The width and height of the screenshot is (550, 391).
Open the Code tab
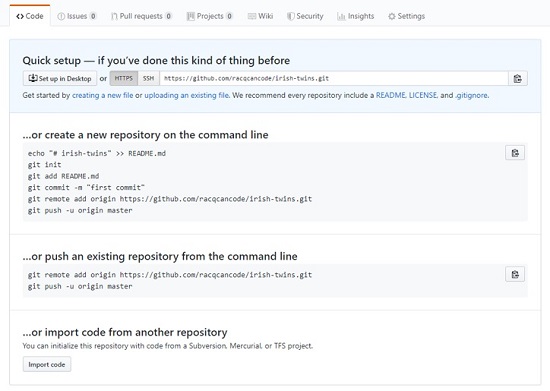pyautogui.click(x=30, y=16)
